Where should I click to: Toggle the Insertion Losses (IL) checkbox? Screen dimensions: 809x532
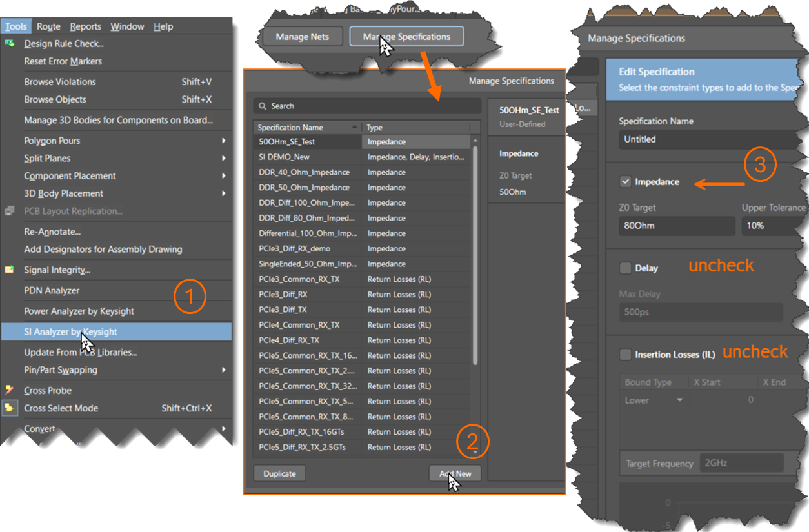(x=625, y=354)
